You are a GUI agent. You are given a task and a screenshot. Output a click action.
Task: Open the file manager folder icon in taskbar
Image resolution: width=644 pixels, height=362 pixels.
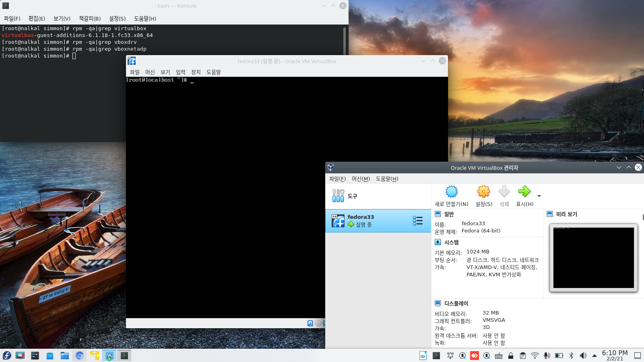coord(65,356)
